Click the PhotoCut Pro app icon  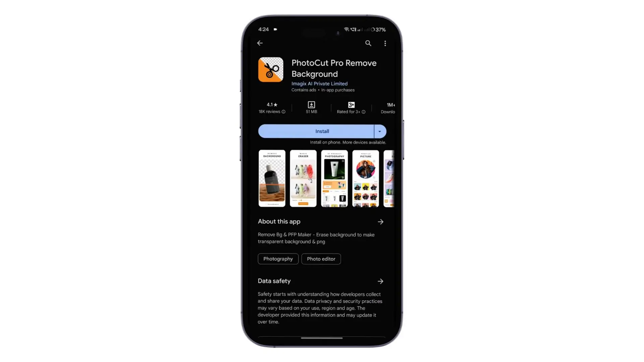270,70
